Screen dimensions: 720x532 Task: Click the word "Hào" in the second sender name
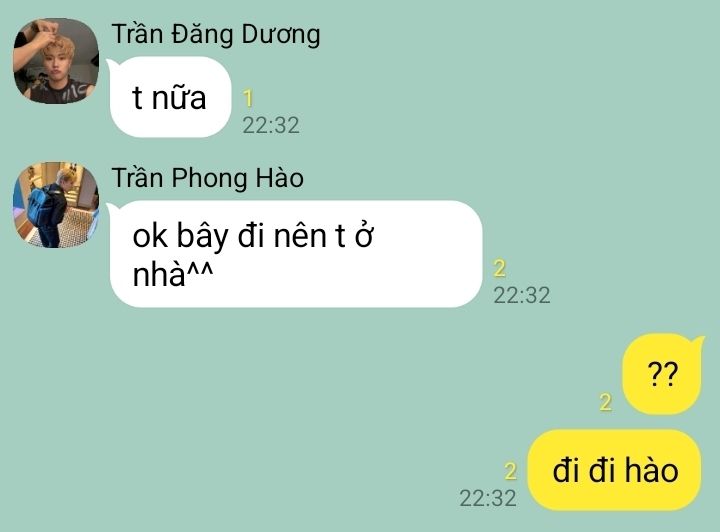279,178
